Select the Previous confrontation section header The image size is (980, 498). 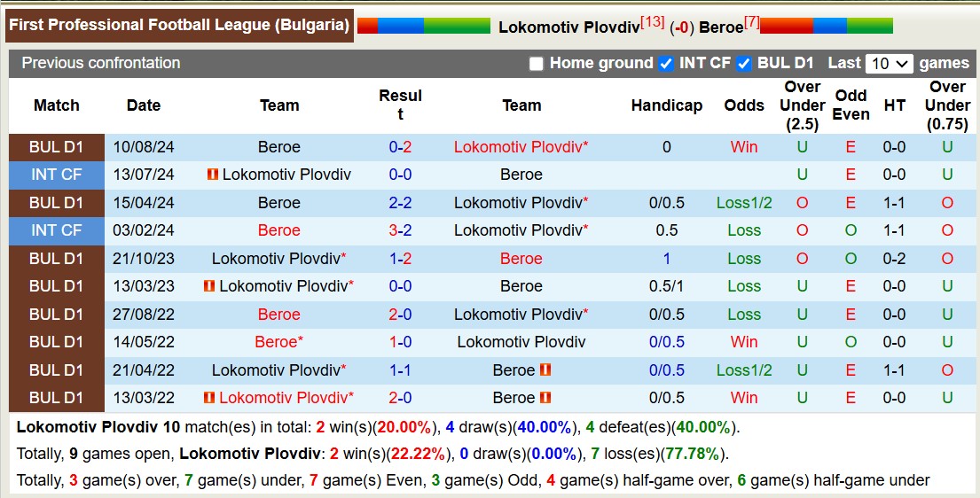[x=101, y=63]
